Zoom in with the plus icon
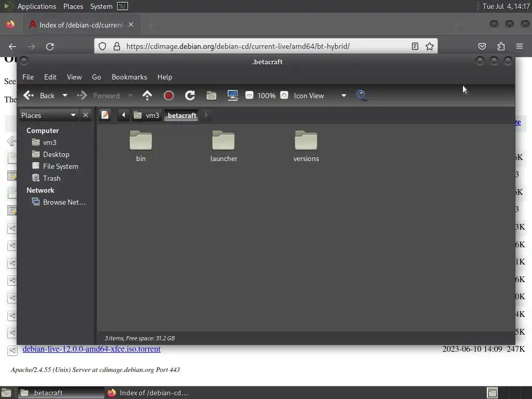The height and width of the screenshot is (399, 532). point(284,95)
